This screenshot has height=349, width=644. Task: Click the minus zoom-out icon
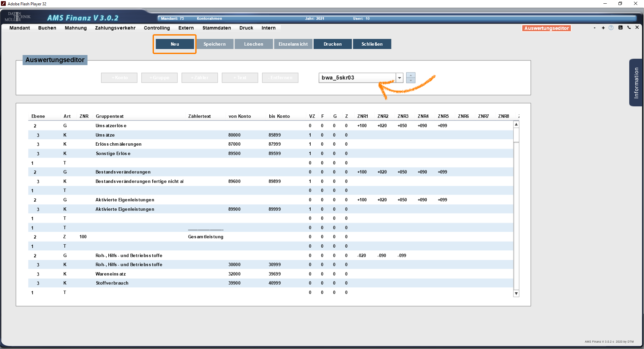[594, 28]
